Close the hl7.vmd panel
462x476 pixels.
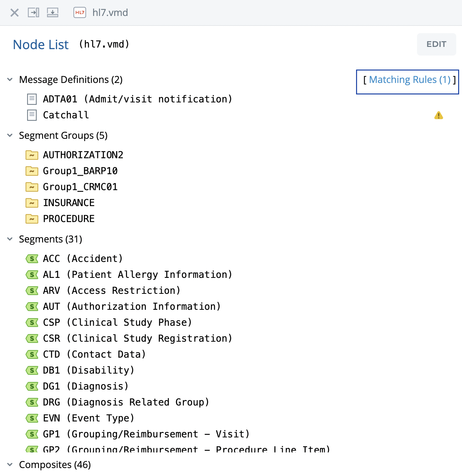tap(15, 13)
